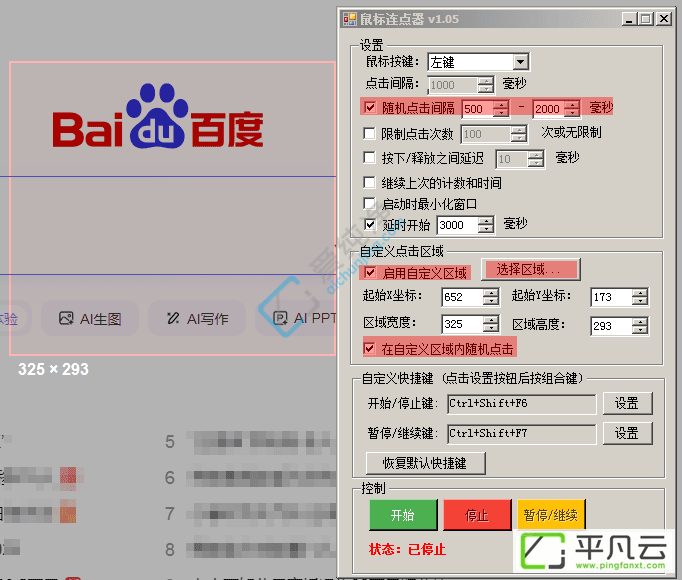The height and width of the screenshot is (580, 682).
Task: Click the red 停止 button
Action: point(477,515)
